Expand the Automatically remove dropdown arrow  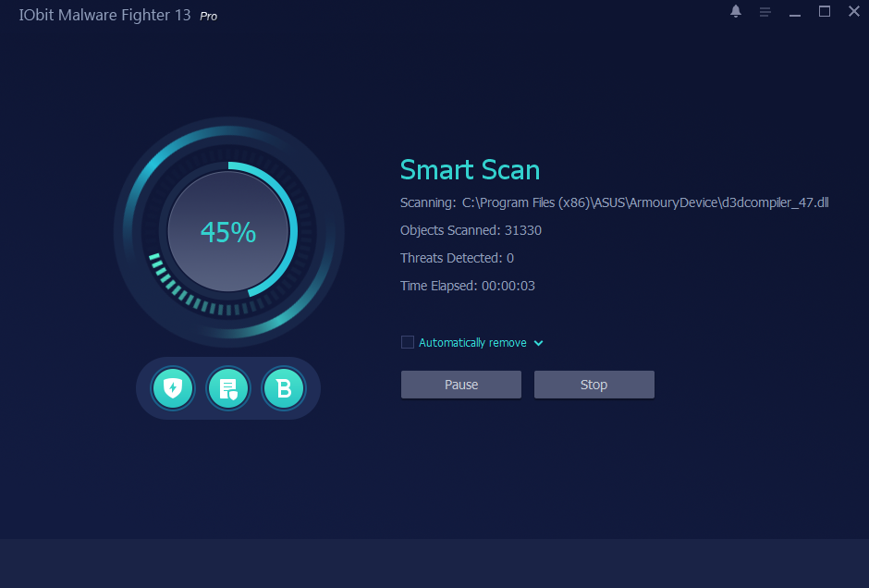[x=539, y=343]
